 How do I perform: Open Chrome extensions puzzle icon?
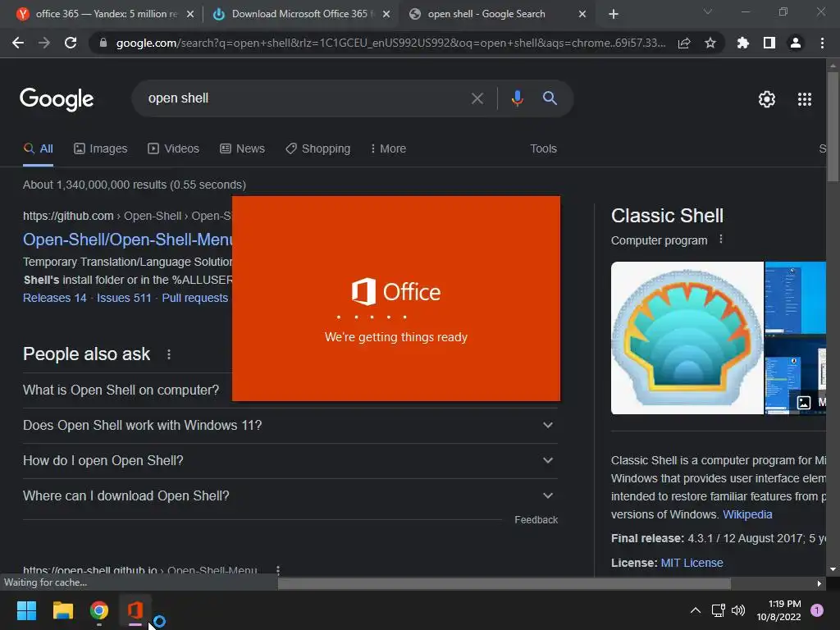point(742,43)
